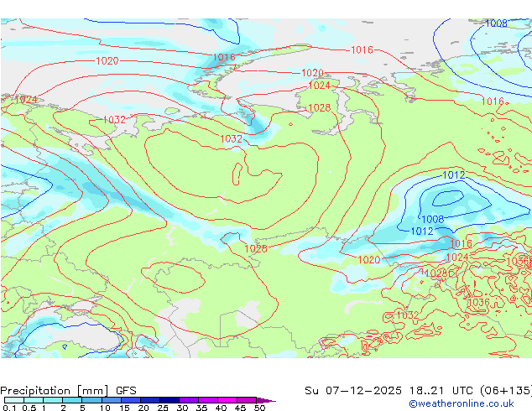The height and width of the screenshot is (411, 532).
Task: Click the "35" legend value
Action: (201, 408)
